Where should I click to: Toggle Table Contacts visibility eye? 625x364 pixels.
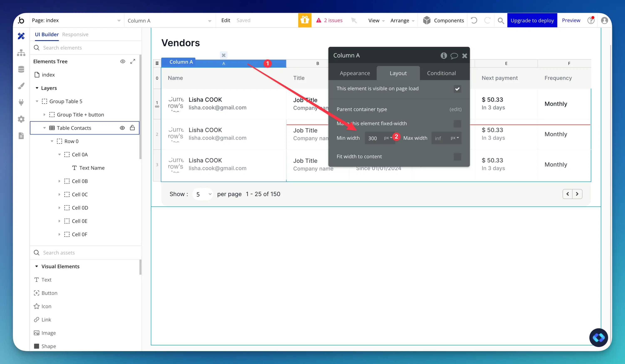tap(122, 128)
